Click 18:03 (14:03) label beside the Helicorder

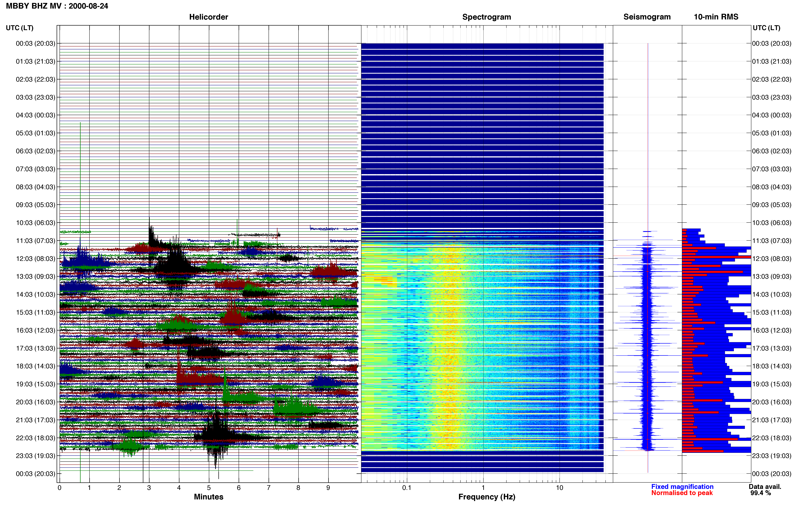click(36, 366)
